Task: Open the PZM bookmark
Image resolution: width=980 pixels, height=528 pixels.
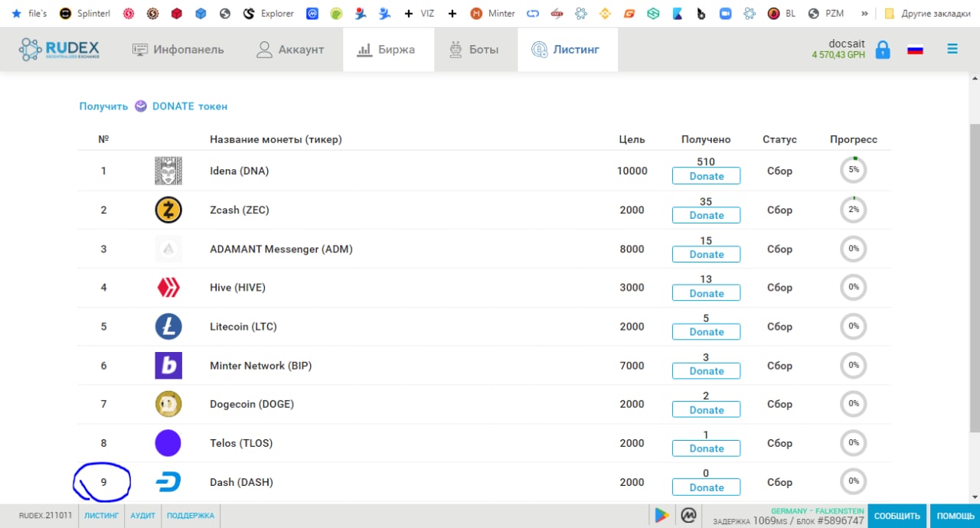Action: coord(825,13)
